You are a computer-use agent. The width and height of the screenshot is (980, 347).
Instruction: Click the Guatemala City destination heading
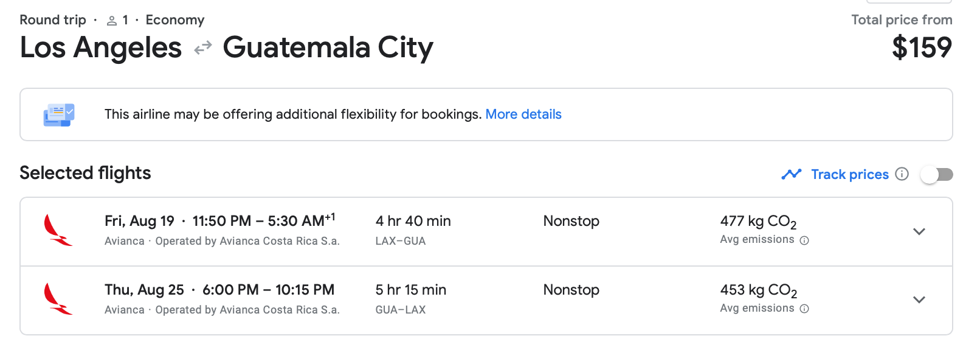[x=328, y=47]
